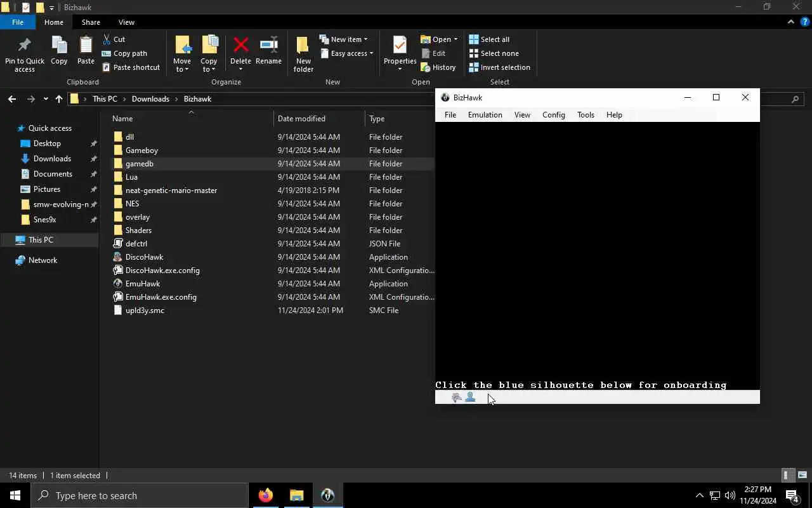Create a New folder from ribbon
This screenshot has width=812, height=508.
click(x=303, y=54)
